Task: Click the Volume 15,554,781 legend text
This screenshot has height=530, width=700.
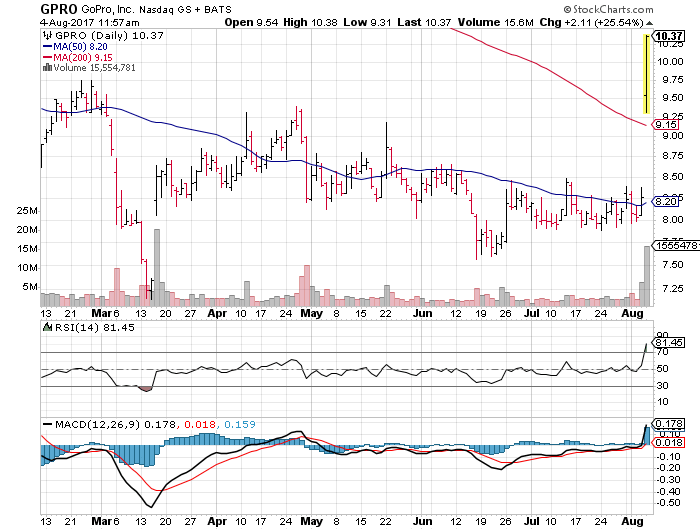Action: 94,67
